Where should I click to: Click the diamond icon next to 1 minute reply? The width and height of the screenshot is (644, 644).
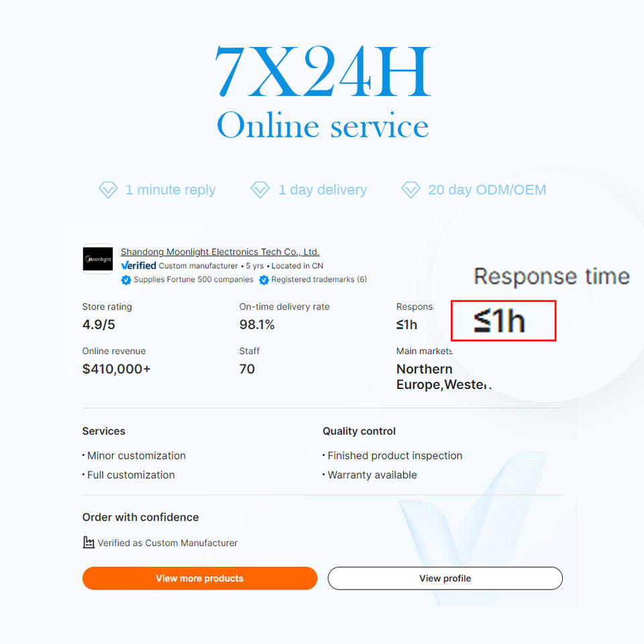[x=108, y=190]
